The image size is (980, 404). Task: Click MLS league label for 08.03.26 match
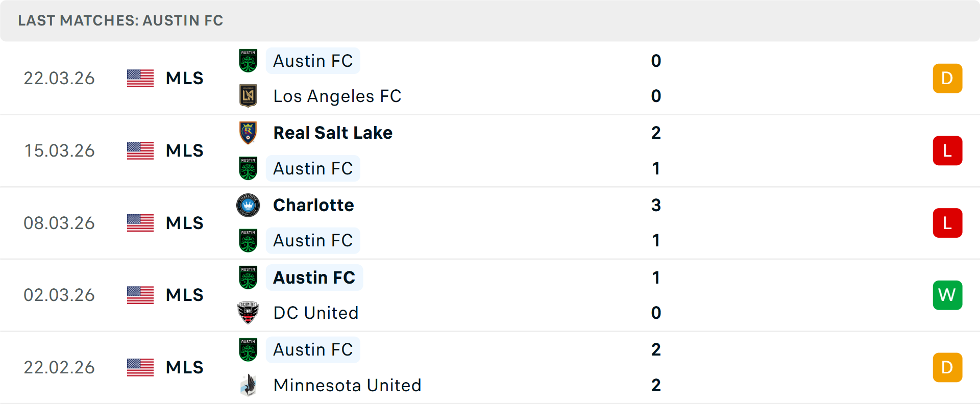click(x=184, y=223)
